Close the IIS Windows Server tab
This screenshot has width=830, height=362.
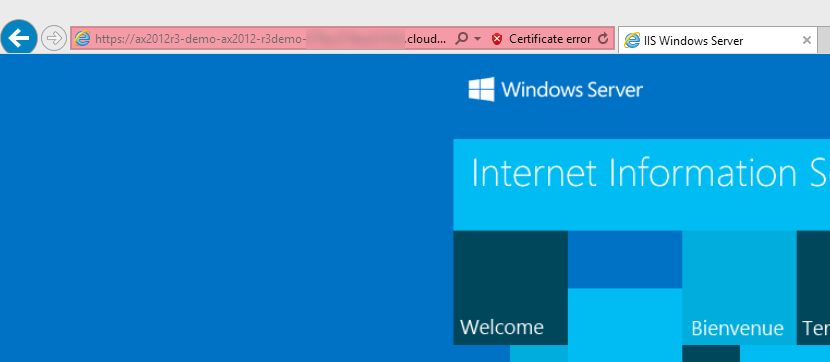click(807, 40)
